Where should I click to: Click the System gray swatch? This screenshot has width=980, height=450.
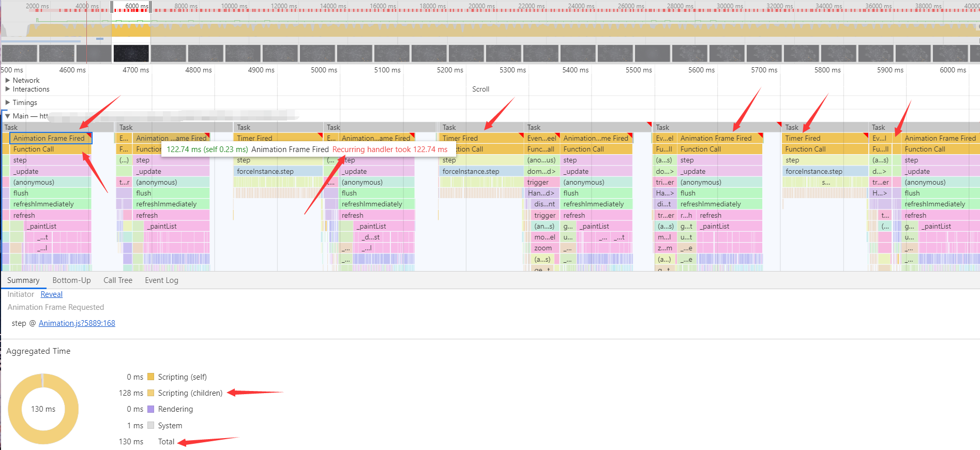point(151,425)
